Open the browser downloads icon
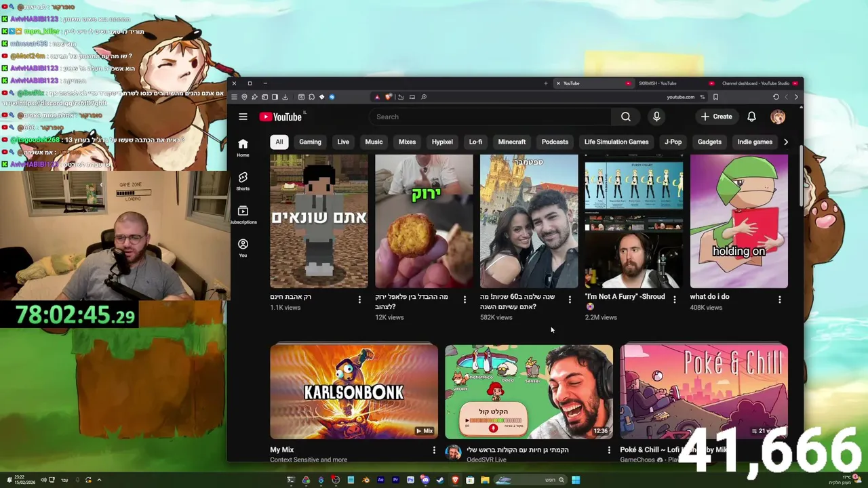Screen dimensions: 868x488 pos(285,97)
